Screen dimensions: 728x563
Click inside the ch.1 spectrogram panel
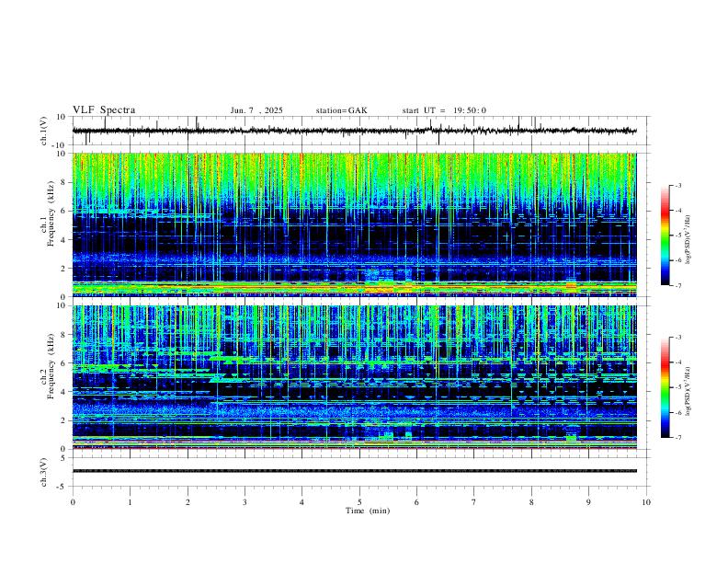[355, 224]
